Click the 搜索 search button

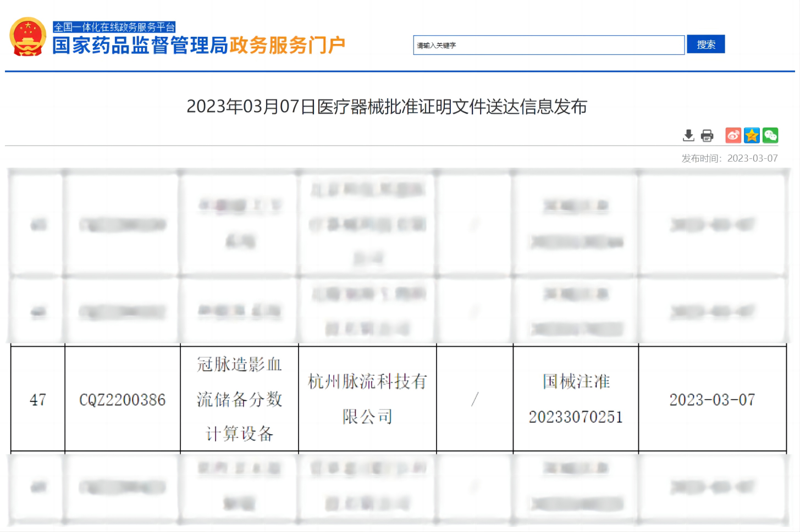point(705,45)
